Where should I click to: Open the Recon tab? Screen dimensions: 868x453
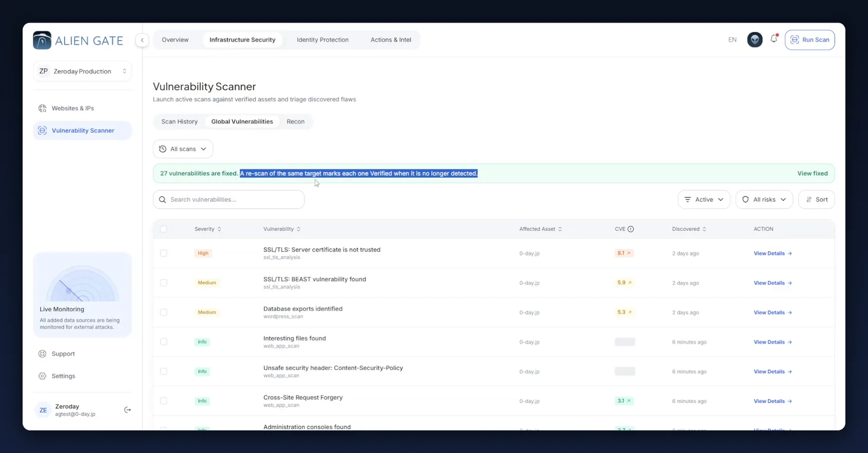pyautogui.click(x=296, y=121)
